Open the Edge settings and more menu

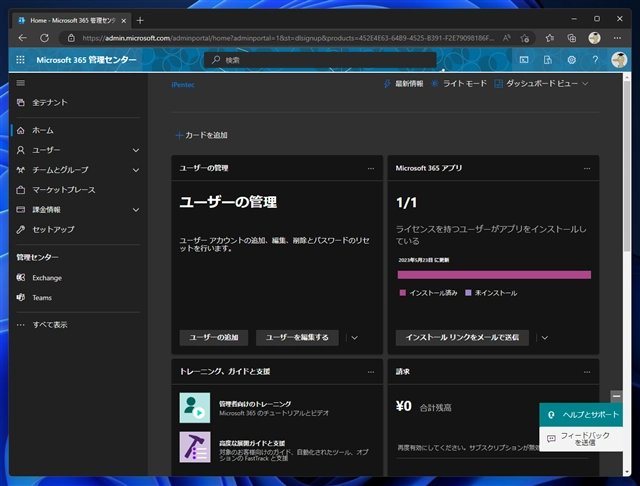click(x=617, y=38)
